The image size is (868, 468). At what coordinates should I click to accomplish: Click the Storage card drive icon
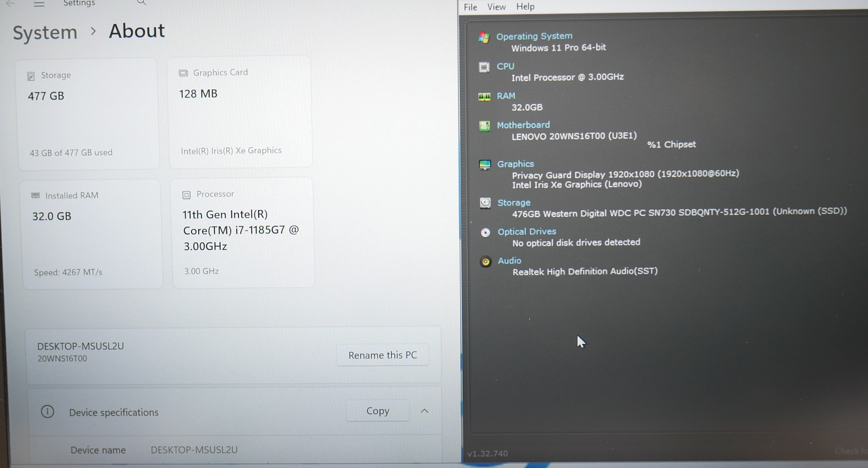point(31,76)
